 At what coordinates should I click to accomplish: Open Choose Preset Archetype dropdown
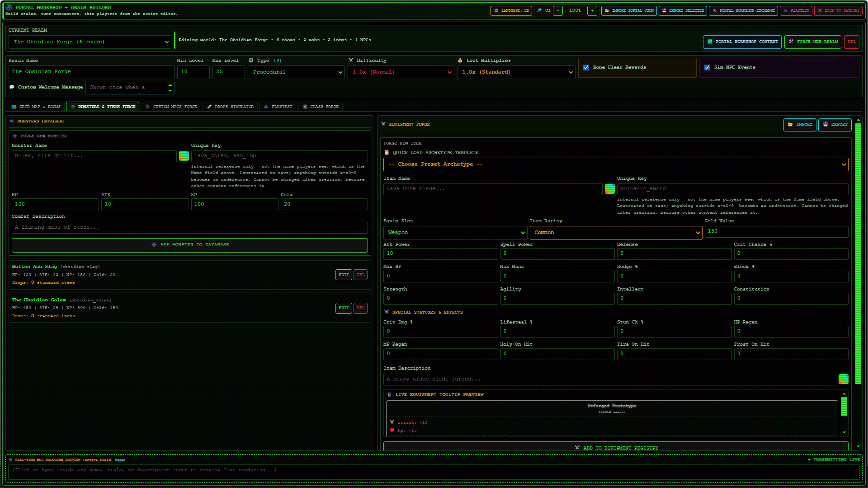click(616, 164)
